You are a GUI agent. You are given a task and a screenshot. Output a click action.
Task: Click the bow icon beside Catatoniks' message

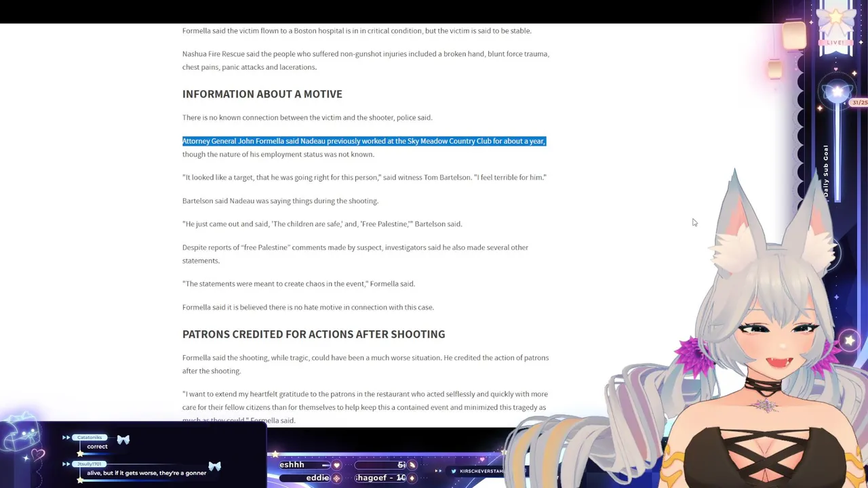[x=123, y=440]
